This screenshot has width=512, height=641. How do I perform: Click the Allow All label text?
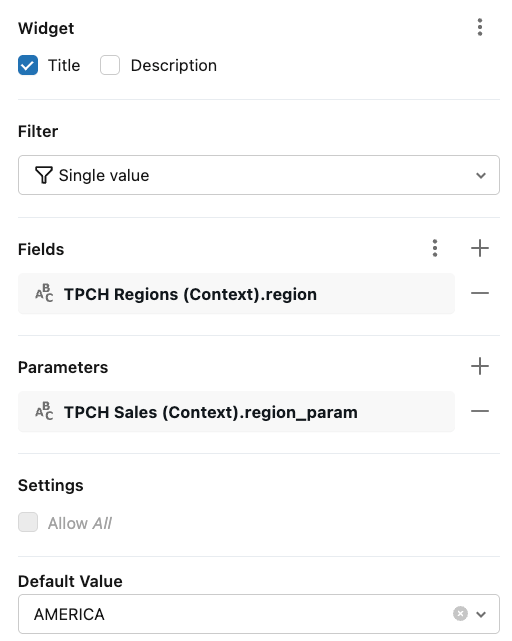pos(80,523)
